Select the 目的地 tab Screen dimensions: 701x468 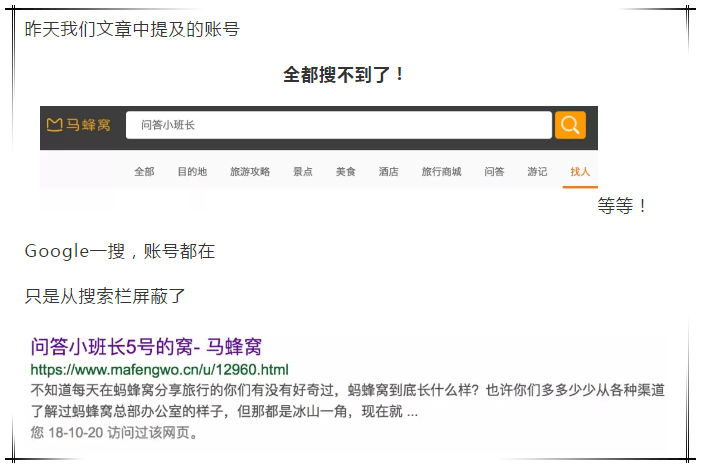point(192,172)
